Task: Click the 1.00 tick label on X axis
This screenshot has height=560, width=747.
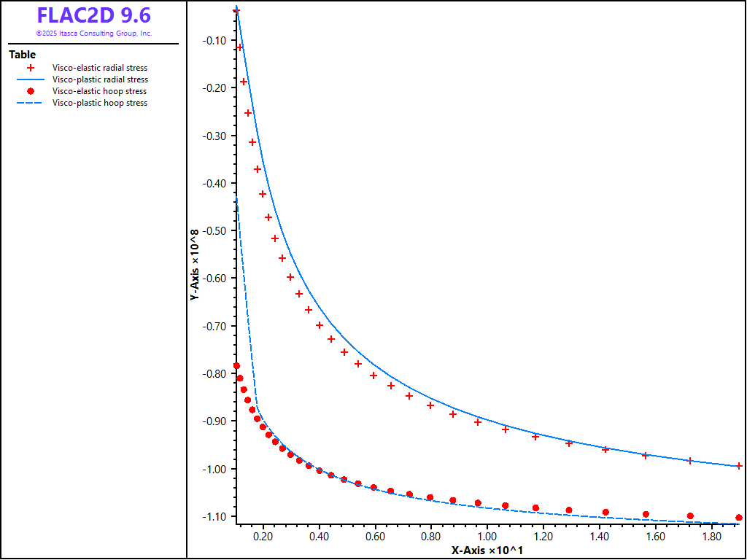Action: 487,537
